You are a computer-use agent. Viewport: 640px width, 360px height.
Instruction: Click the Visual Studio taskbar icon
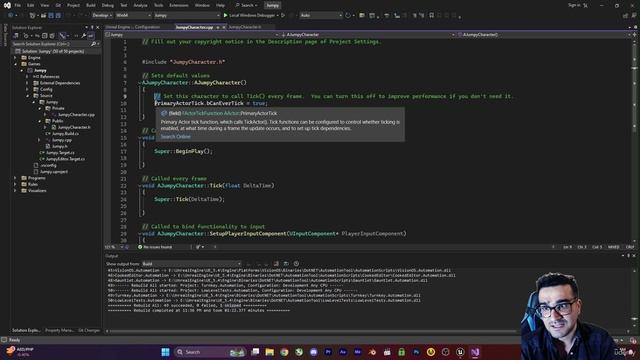[x=475, y=352]
